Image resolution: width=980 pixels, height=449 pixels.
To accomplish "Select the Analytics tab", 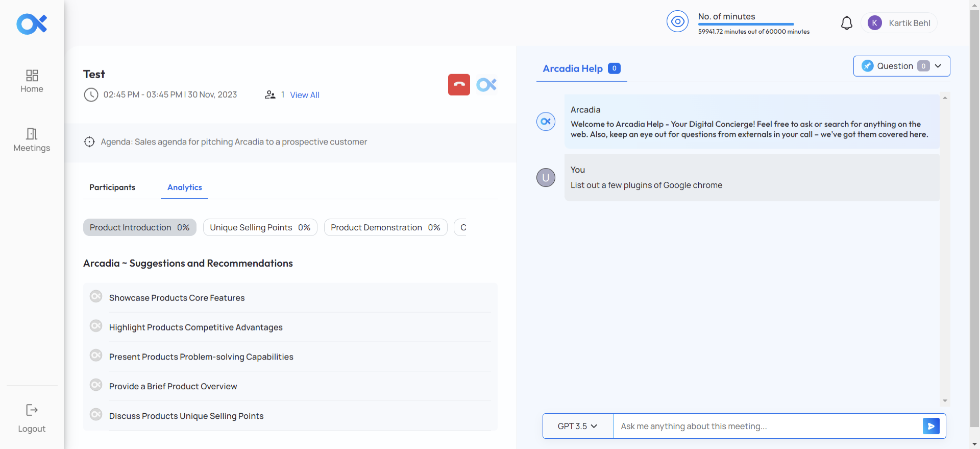I will [185, 187].
